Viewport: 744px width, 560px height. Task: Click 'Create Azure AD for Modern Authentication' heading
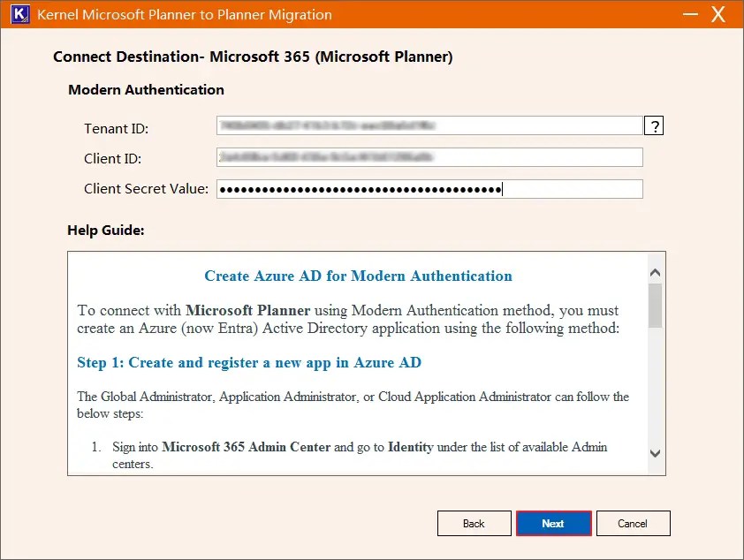pos(358,276)
